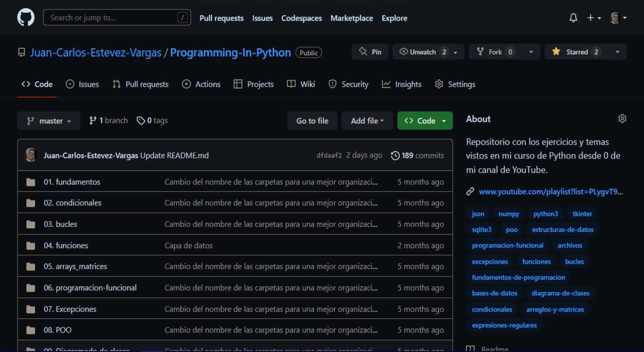Image resolution: width=644 pixels, height=352 pixels.
Task: Open Programming-In-Python repository name link
Action: (x=231, y=53)
